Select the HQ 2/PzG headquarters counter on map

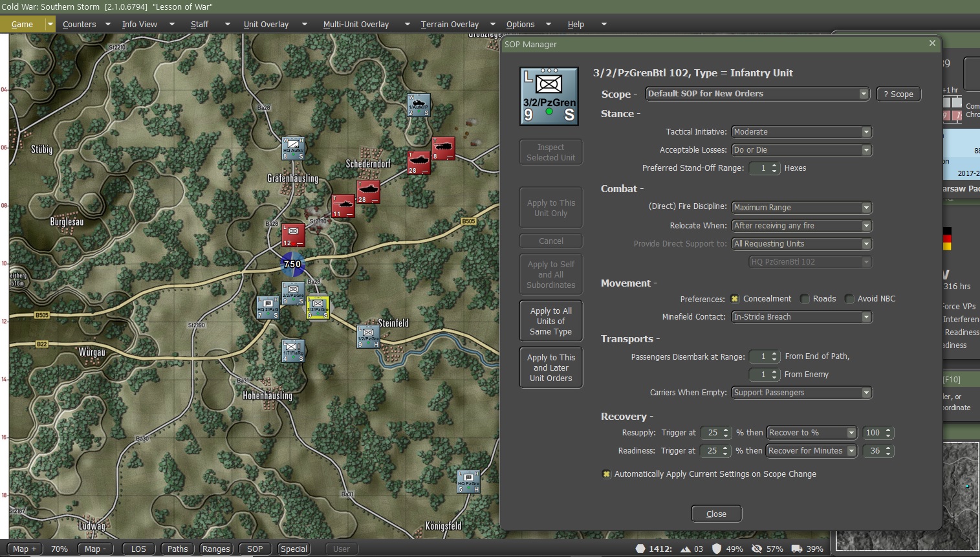(268, 307)
